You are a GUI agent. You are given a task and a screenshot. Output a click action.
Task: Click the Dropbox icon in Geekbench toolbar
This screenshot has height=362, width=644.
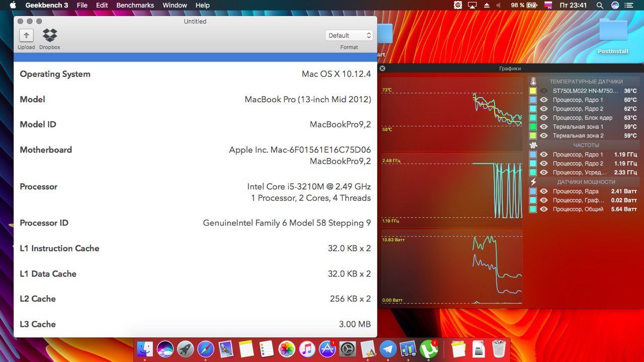coord(50,35)
